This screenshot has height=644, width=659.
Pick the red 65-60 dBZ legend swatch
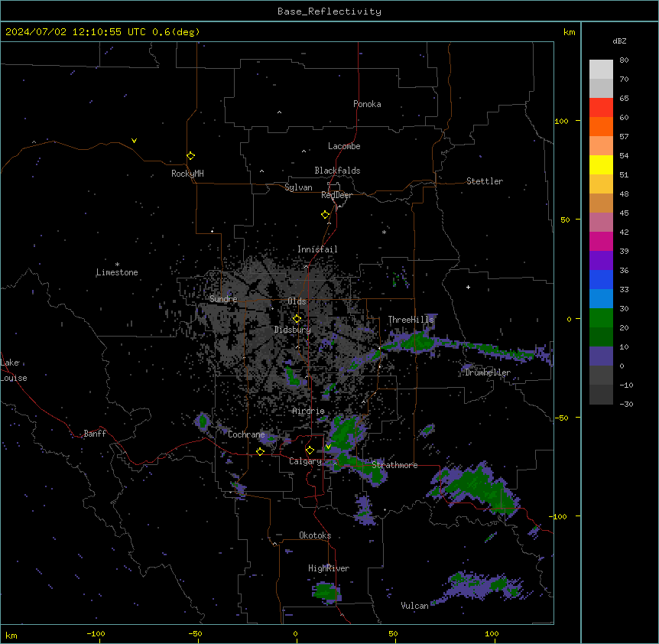[x=601, y=107]
